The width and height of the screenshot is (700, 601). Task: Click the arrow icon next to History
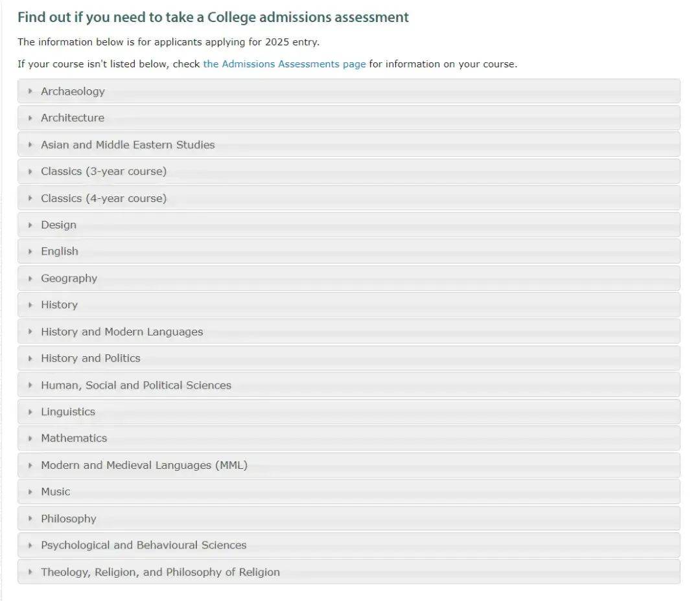tap(30, 305)
